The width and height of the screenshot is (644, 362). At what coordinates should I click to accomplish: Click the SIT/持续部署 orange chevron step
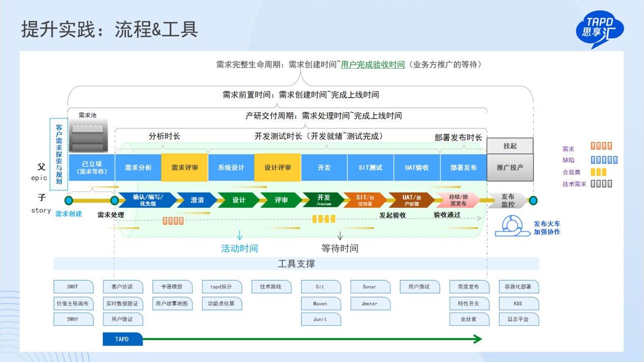click(364, 200)
